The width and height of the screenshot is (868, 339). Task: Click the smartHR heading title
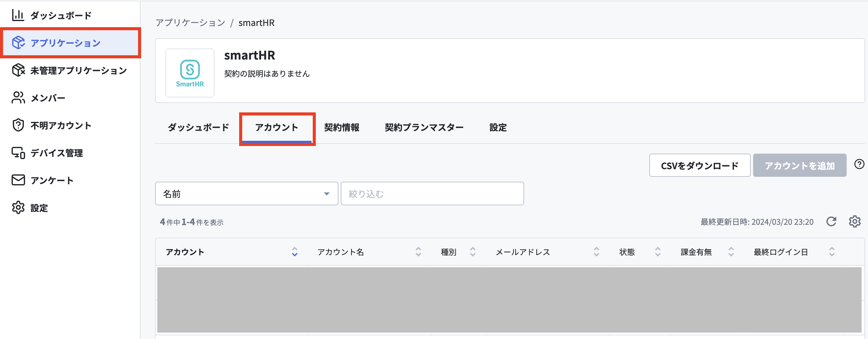[250, 55]
